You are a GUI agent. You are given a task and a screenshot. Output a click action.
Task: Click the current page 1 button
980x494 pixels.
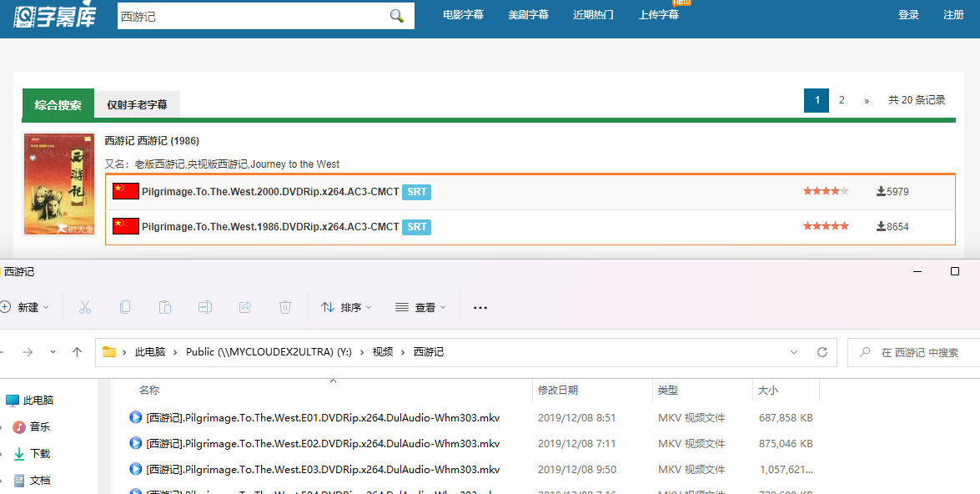click(x=817, y=101)
